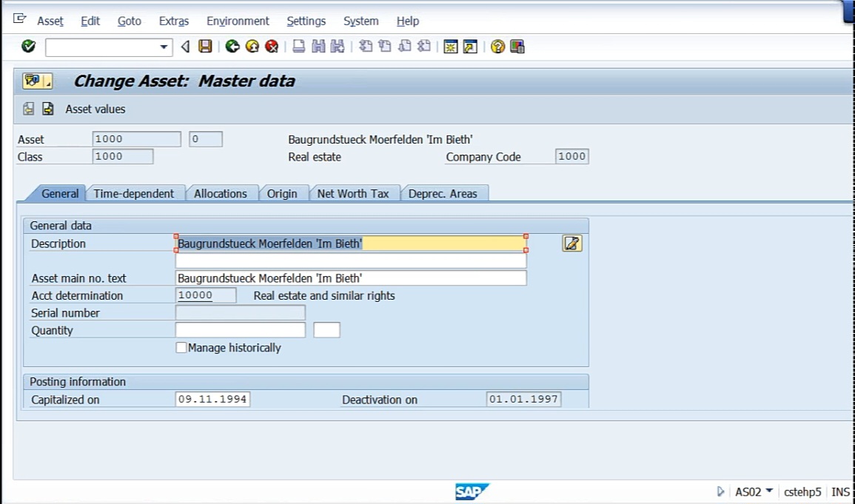Image resolution: width=855 pixels, height=504 pixels.
Task: Open the Extras menu
Action: tap(174, 21)
